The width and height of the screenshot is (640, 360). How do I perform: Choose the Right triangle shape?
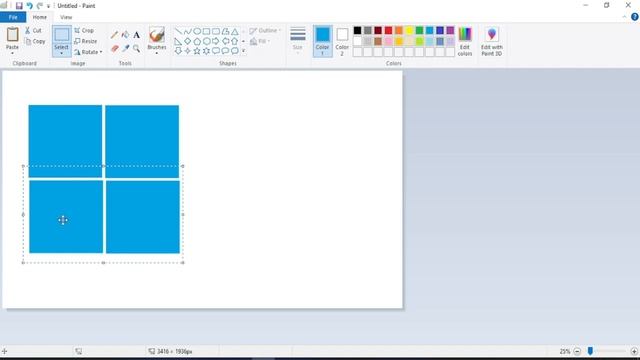pos(178,41)
